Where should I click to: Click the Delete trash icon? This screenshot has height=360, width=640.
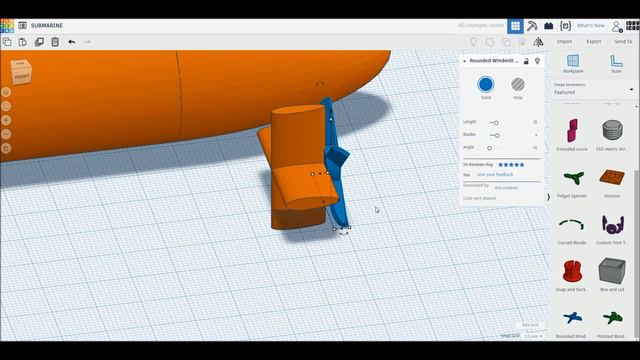click(55, 42)
